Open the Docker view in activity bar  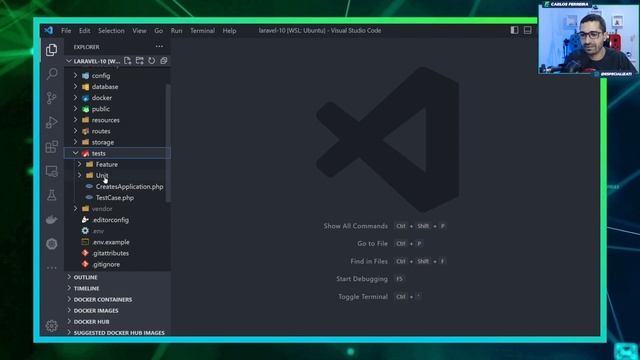(51, 220)
